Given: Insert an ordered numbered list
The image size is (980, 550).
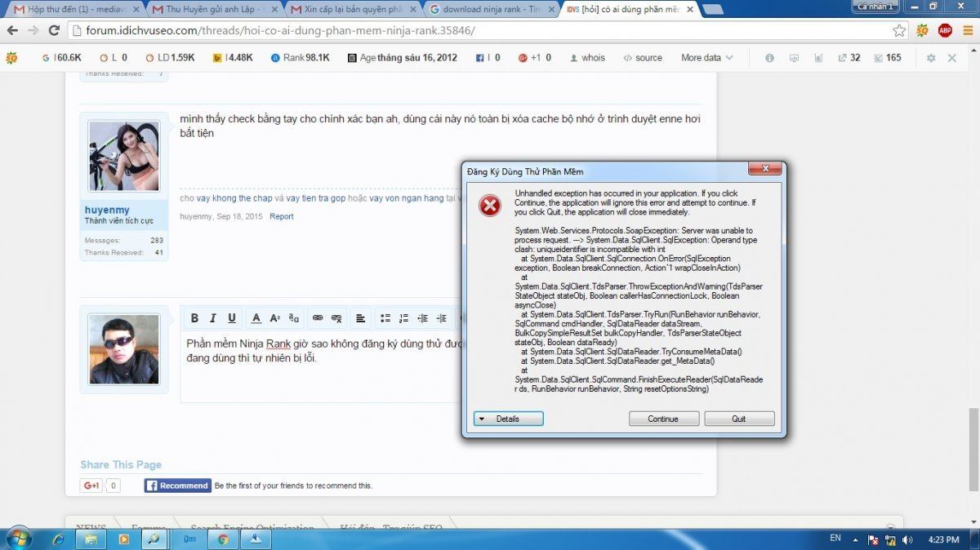Looking at the screenshot, I should (403, 318).
